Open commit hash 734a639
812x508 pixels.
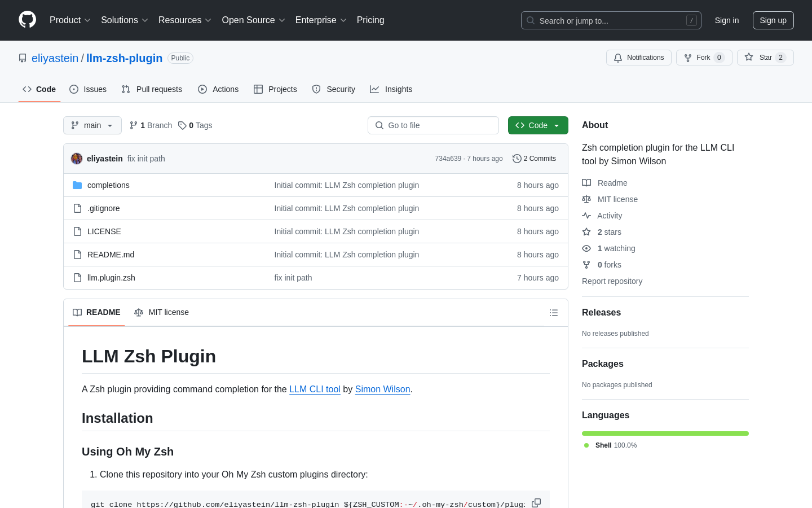point(448,159)
